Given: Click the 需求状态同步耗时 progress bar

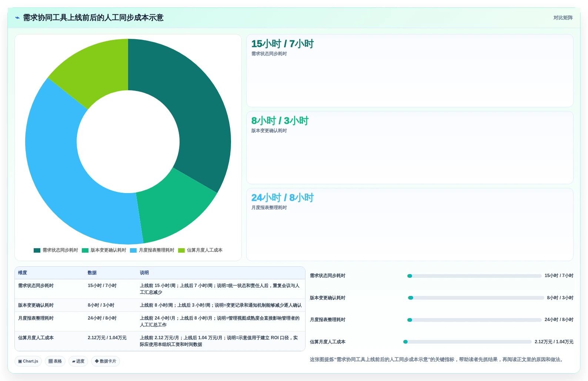Looking at the screenshot, I should point(474,276).
